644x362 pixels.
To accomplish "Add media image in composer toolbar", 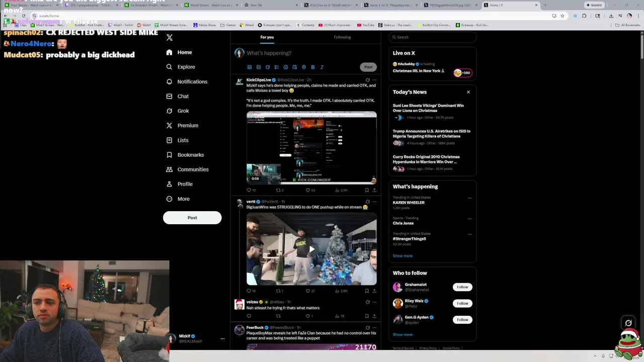I will pyautogui.click(x=250, y=67).
